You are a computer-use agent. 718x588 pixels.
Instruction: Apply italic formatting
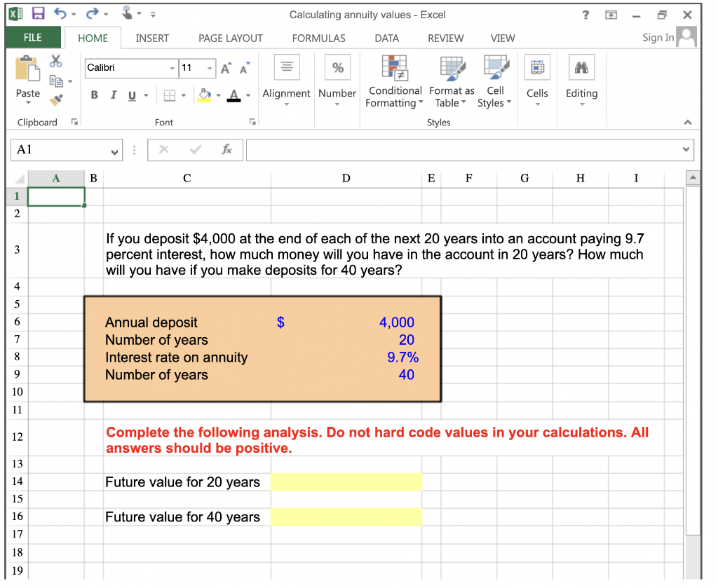tap(113, 95)
